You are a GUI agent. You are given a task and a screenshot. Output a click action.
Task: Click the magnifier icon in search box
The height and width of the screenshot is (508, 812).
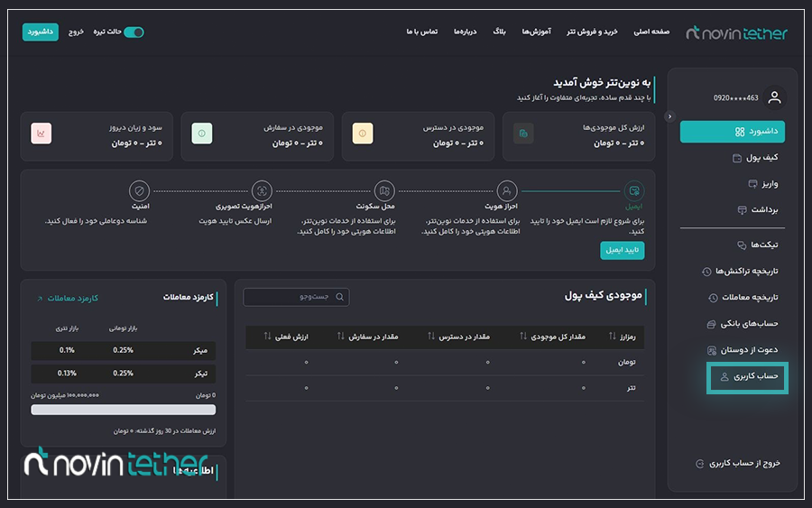[340, 297]
